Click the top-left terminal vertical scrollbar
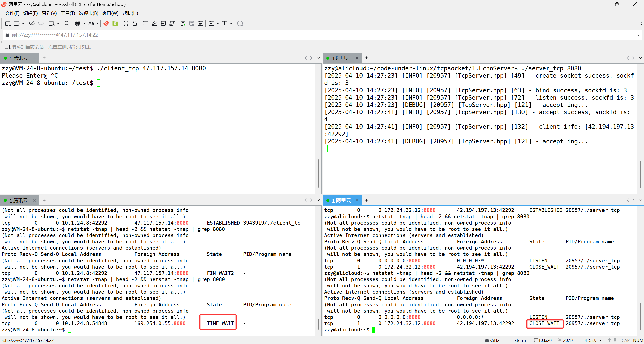644x344 pixels. [x=318, y=174]
